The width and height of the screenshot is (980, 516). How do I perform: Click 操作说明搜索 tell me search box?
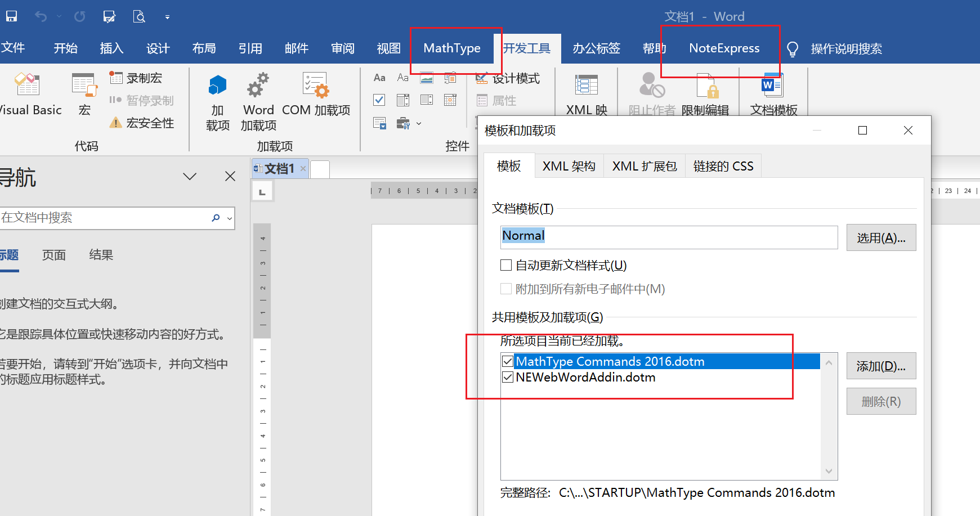click(846, 49)
